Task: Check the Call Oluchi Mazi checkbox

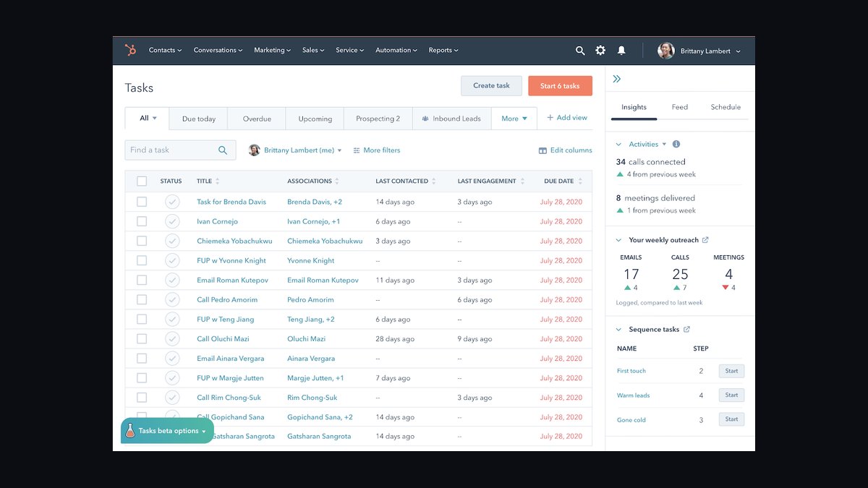Action: [x=142, y=338]
